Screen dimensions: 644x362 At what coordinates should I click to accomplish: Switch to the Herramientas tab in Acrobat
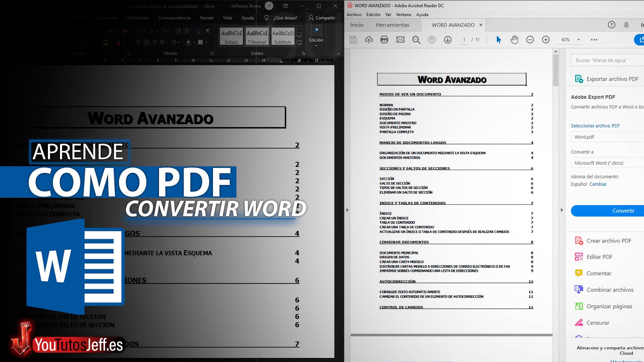coord(392,25)
